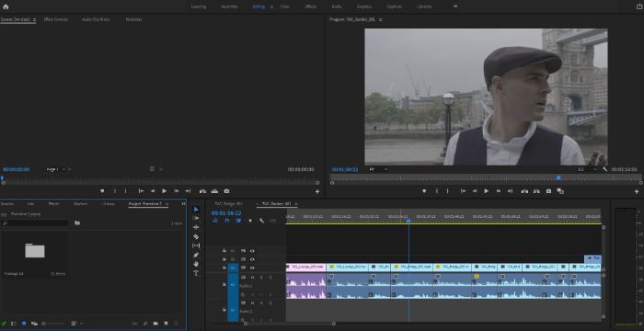Toggle V1 track output eye
The image size is (644, 331).
[252, 268]
